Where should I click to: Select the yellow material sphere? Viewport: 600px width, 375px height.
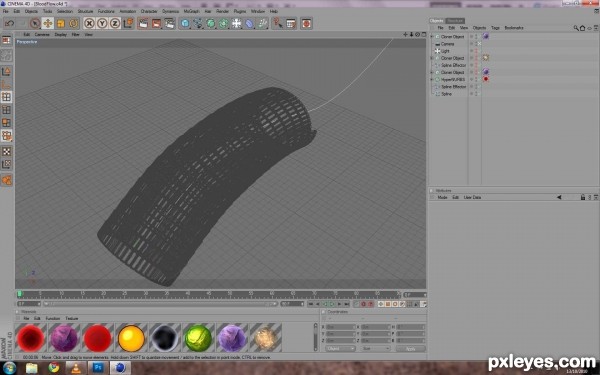pyautogui.click(x=131, y=338)
